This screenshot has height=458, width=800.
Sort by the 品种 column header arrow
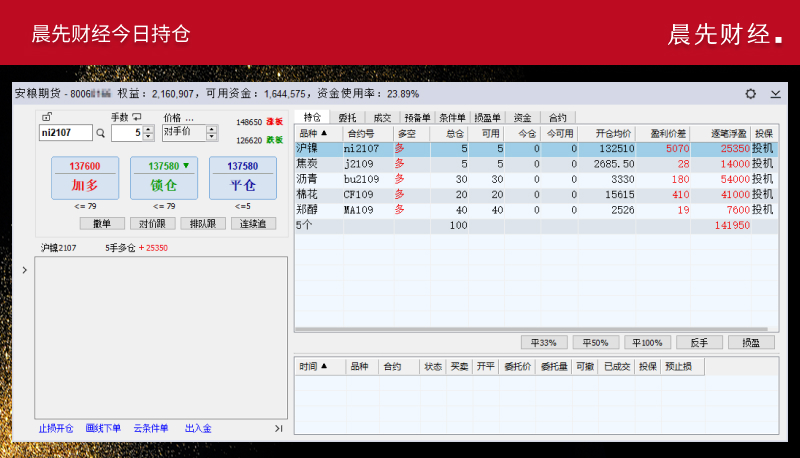[323, 133]
